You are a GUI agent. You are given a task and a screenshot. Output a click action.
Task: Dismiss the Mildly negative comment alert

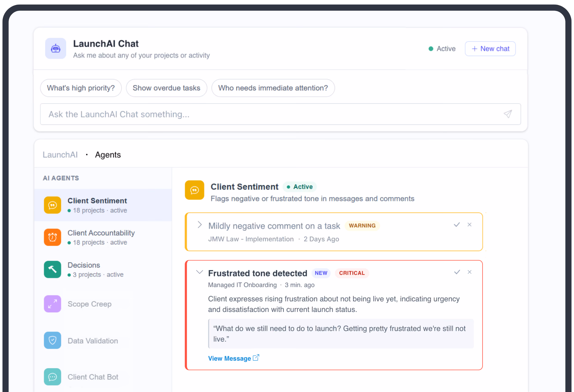469,225
